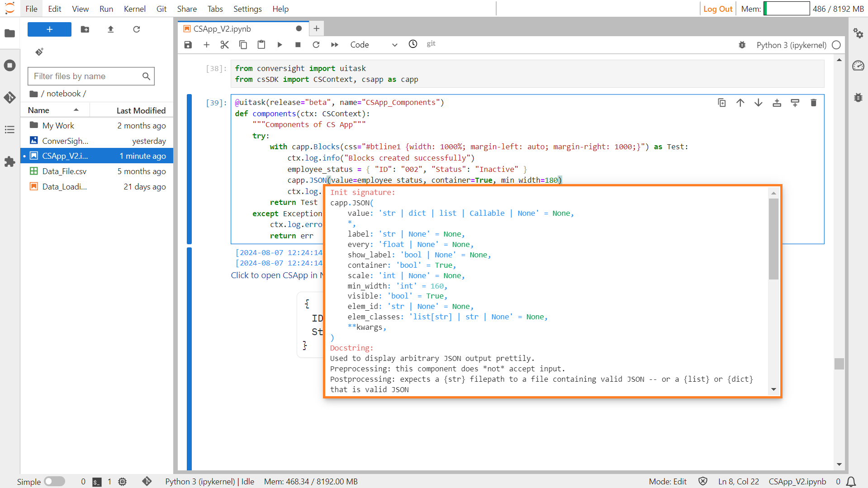
Task: Upload files icon in file browser
Action: click(111, 29)
